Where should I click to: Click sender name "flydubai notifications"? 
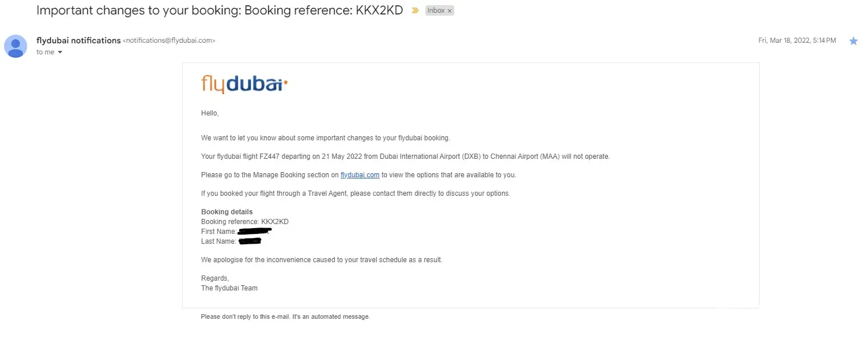coord(79,40)
